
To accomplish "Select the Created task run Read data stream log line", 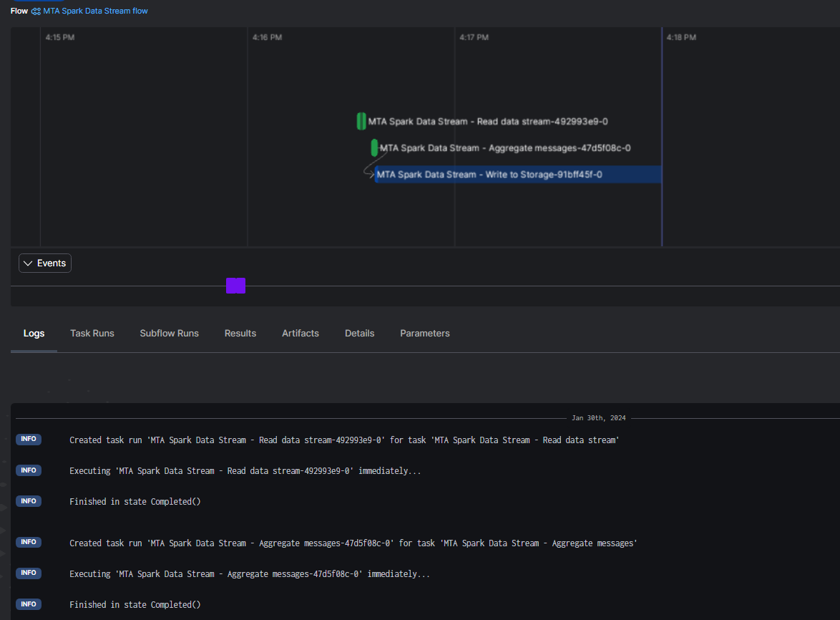I will [x=344, y=440].
